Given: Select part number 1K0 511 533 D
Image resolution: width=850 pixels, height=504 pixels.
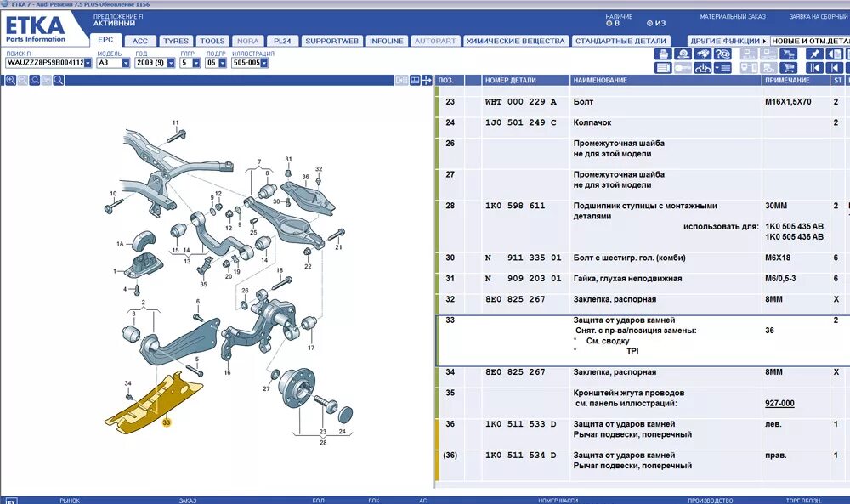Looking at the screenshot, I should tap(520, 424).
